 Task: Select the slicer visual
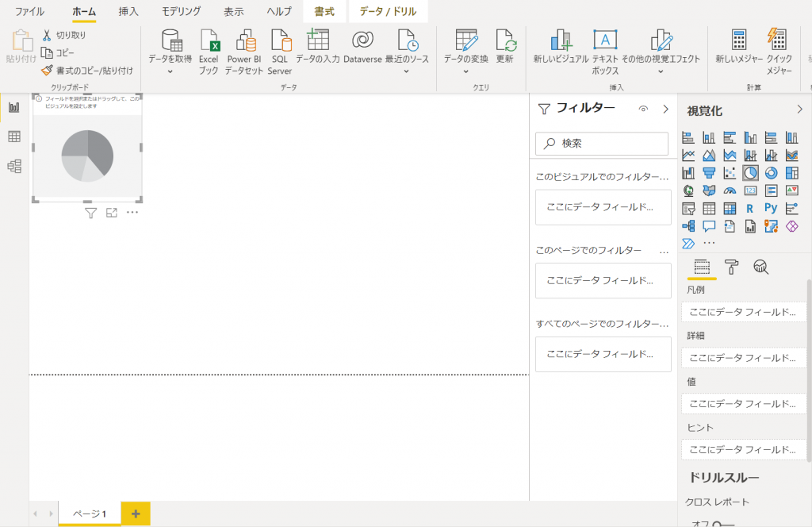688,208
